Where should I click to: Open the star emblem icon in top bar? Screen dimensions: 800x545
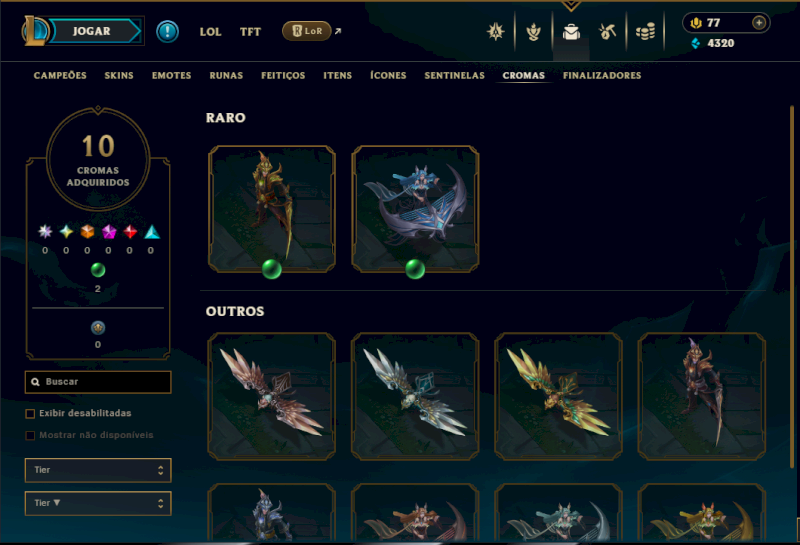click(x=495, y=32)
